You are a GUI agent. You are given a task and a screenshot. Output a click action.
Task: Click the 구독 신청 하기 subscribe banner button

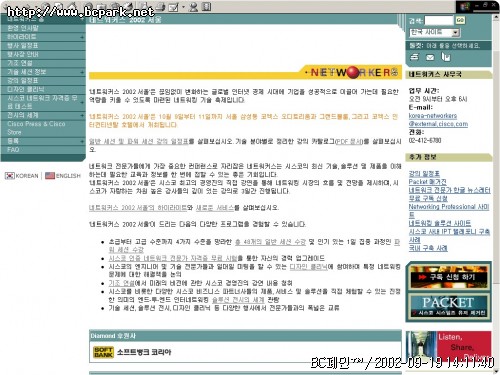449,277
